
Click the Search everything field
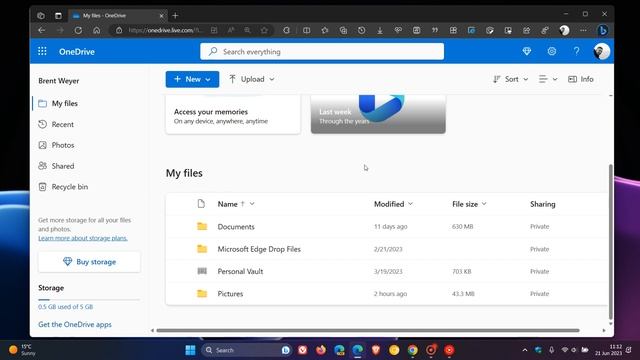322,51
